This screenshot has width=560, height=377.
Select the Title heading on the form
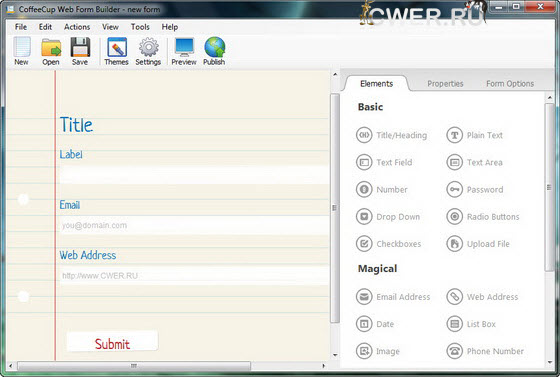tap(76, 125)
